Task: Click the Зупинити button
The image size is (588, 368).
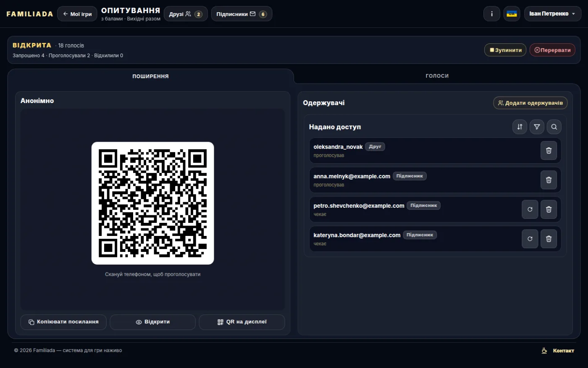Action: [505, 50]
